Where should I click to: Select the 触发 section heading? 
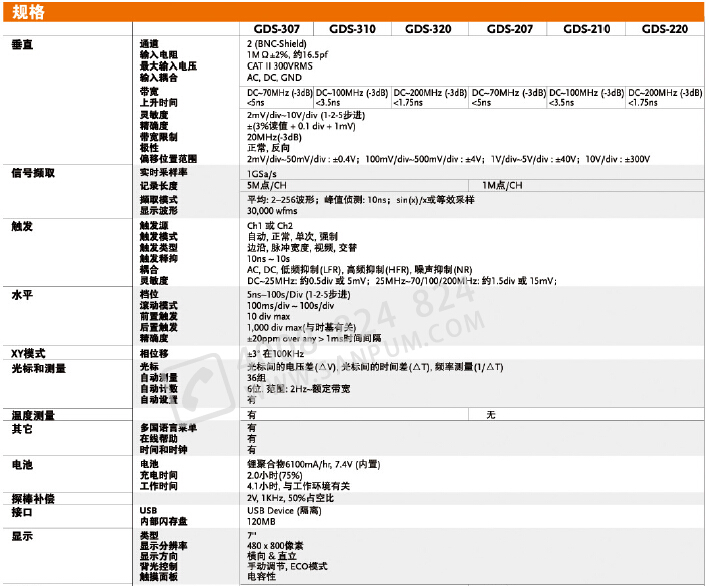click(22, 227)
